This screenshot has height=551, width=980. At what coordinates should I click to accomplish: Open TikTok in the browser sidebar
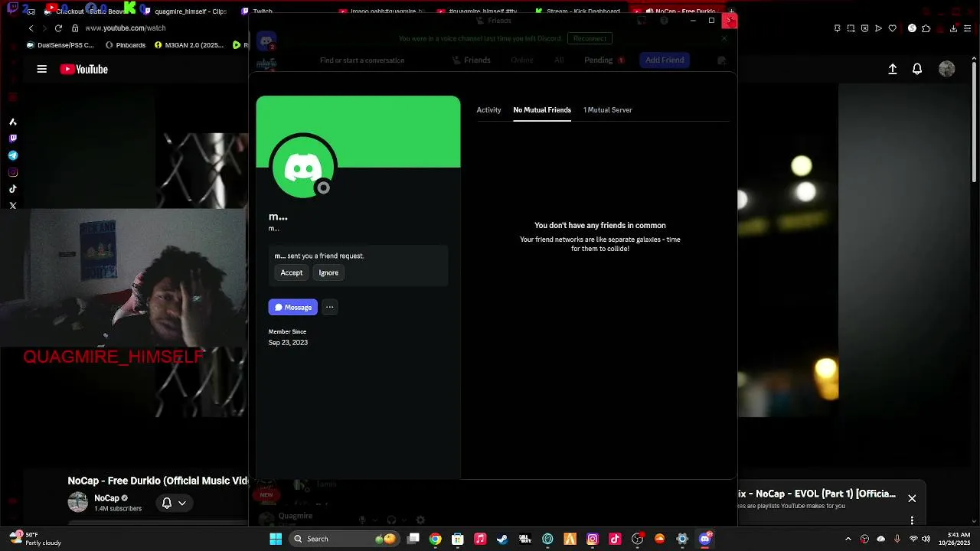click(13, 189)
